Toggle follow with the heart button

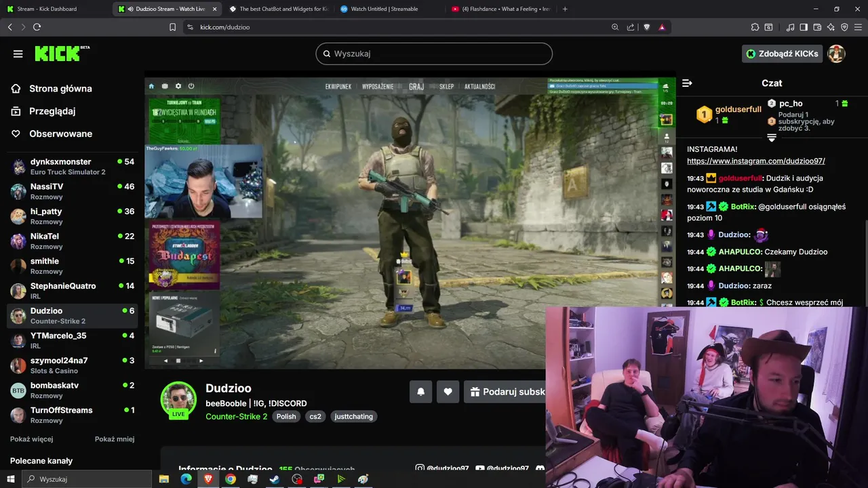(448, 392)
